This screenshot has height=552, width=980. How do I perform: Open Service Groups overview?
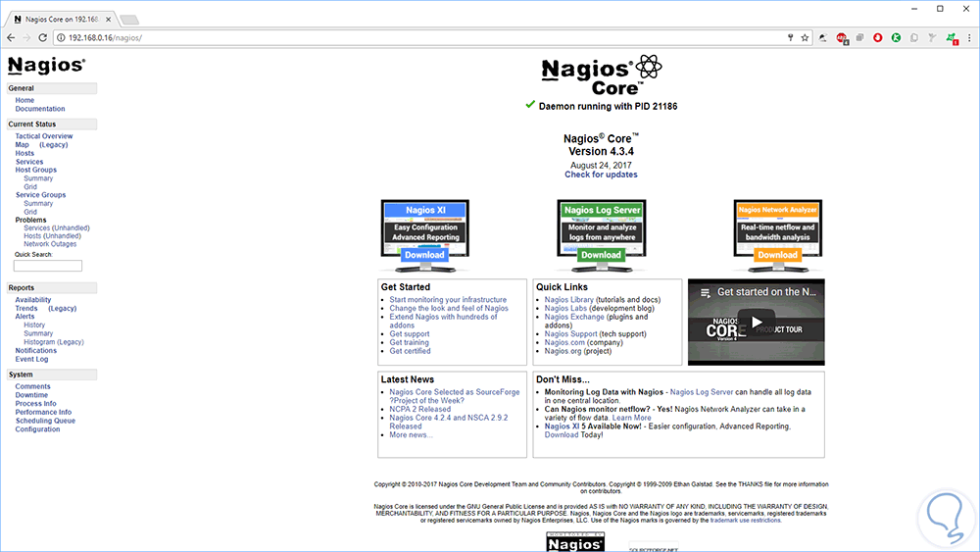[x=40, y=195]
